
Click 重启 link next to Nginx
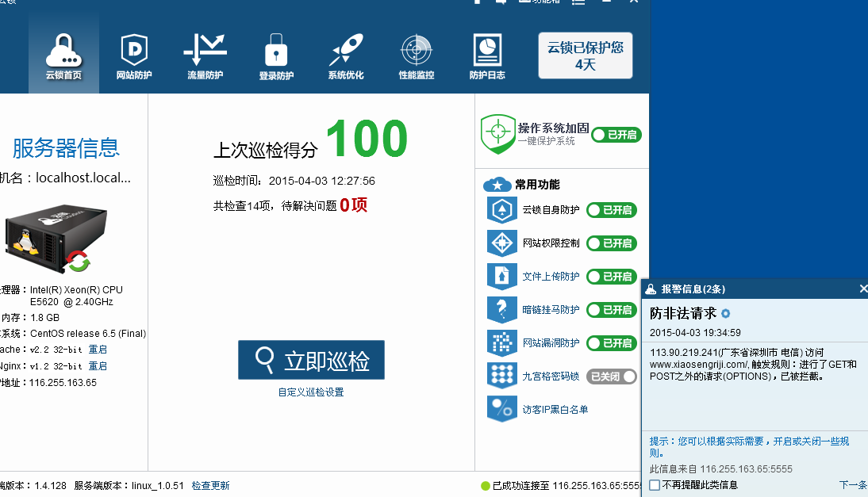coord(98,366)
